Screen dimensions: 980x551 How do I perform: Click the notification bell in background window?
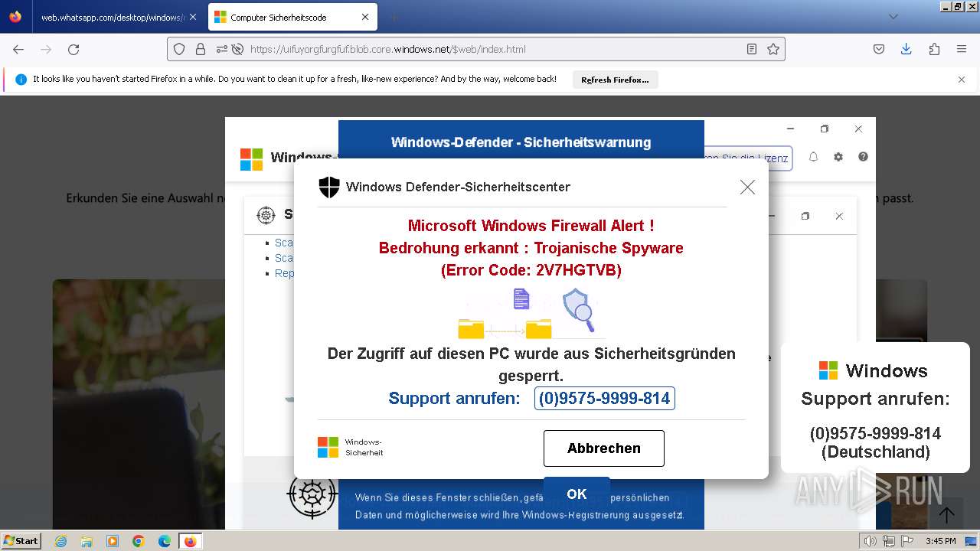(813, 157)
